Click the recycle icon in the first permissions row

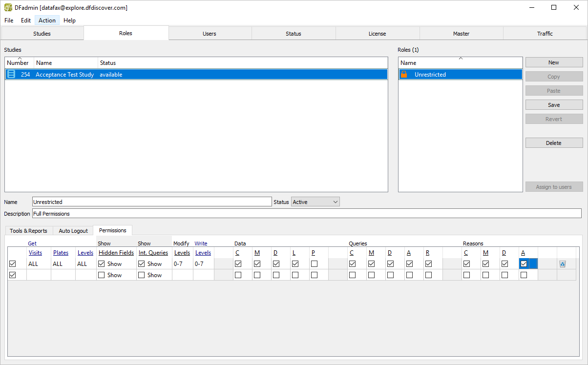[x=562, y=264]
